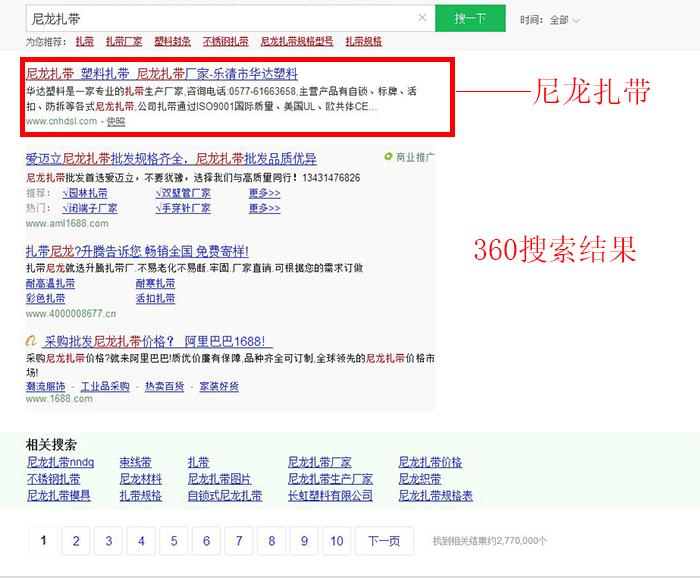Image resolution: width=700 pixels, height=578 pixels.
Task: Click 更多>> in the 热门 row
Action: (x=264, y=208)
